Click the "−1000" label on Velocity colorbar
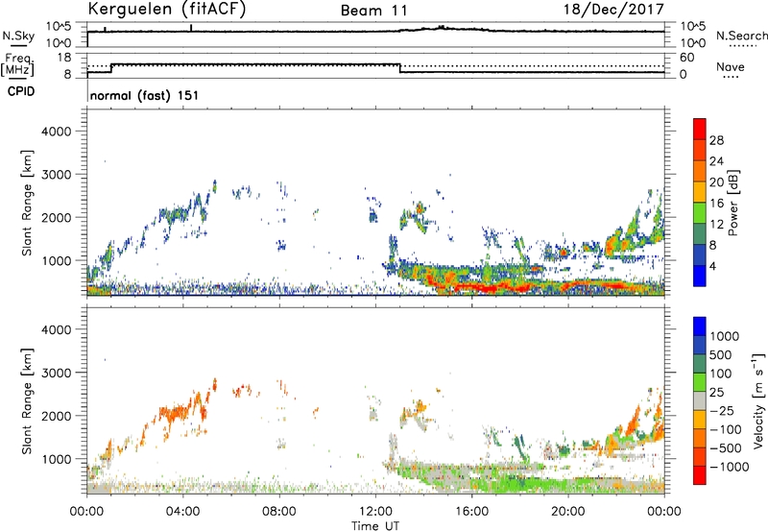The image size is (768, 532). tap(729, 467)
